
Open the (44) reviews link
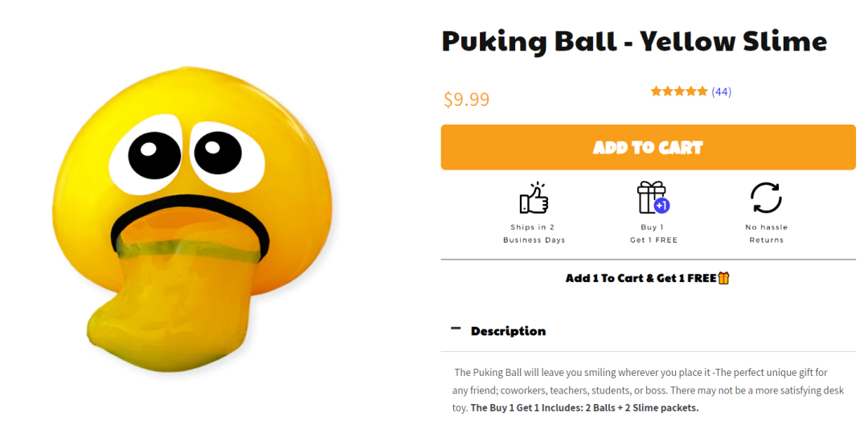click(721, 92)
